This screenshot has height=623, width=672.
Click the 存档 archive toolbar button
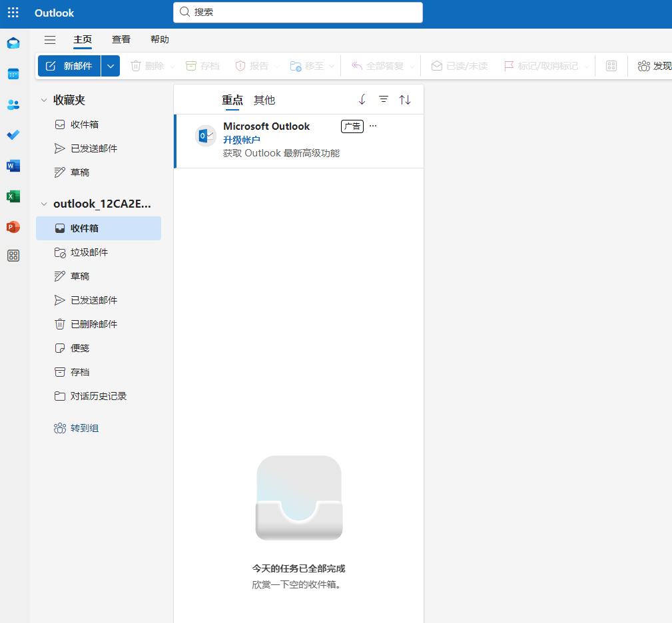click(x=202, y=66)
